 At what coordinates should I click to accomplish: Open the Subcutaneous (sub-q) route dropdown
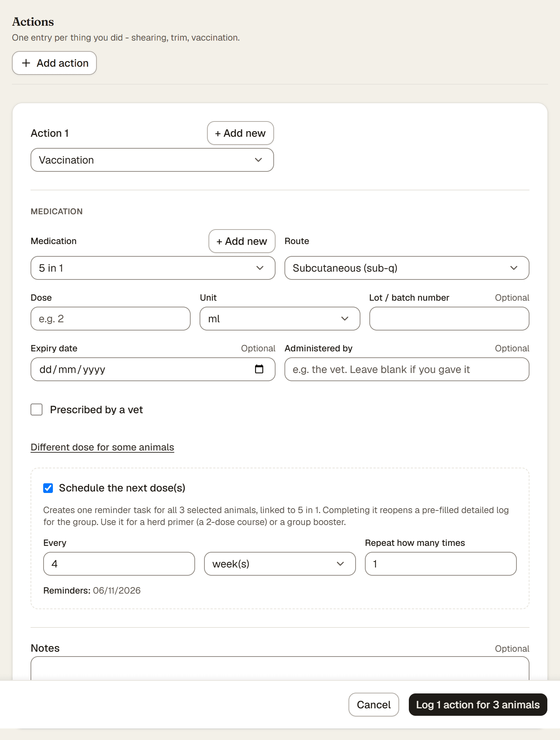point(407,268)
